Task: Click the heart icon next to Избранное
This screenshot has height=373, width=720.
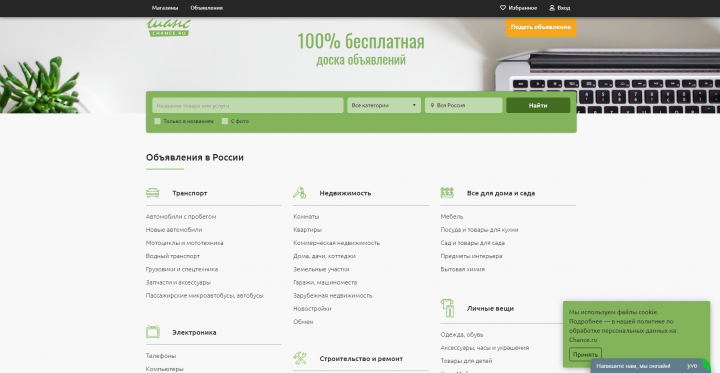Action: [x=503, y=8]
